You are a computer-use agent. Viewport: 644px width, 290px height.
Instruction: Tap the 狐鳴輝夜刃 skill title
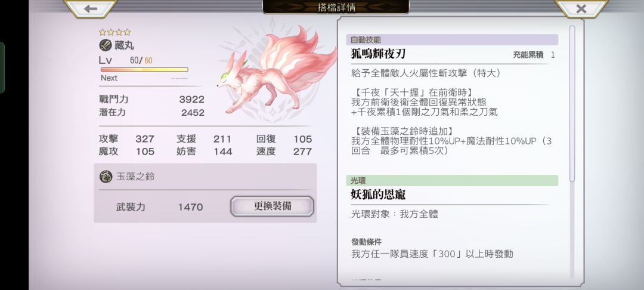pos(378,54)
